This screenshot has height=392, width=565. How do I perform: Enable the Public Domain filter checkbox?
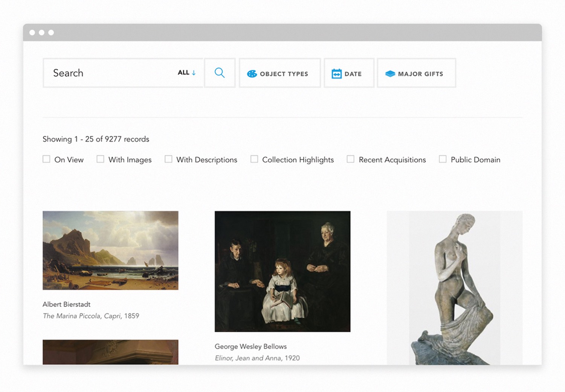tap(443, 159)
